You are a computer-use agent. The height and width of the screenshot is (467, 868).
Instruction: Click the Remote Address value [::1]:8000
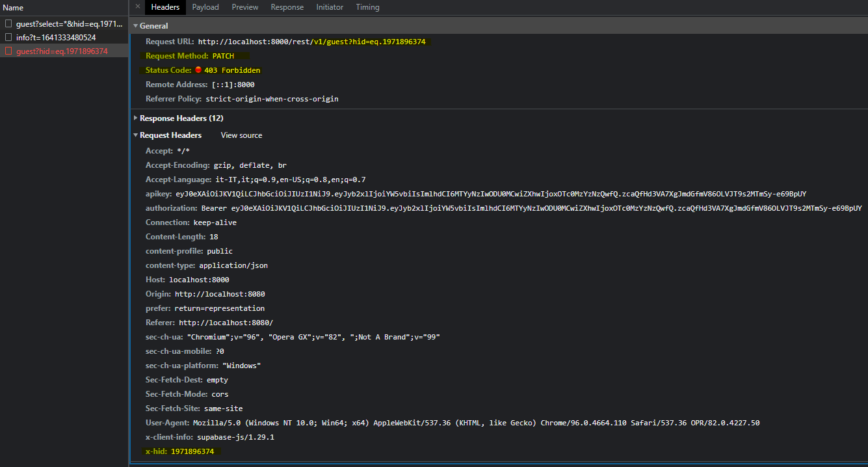233,85
